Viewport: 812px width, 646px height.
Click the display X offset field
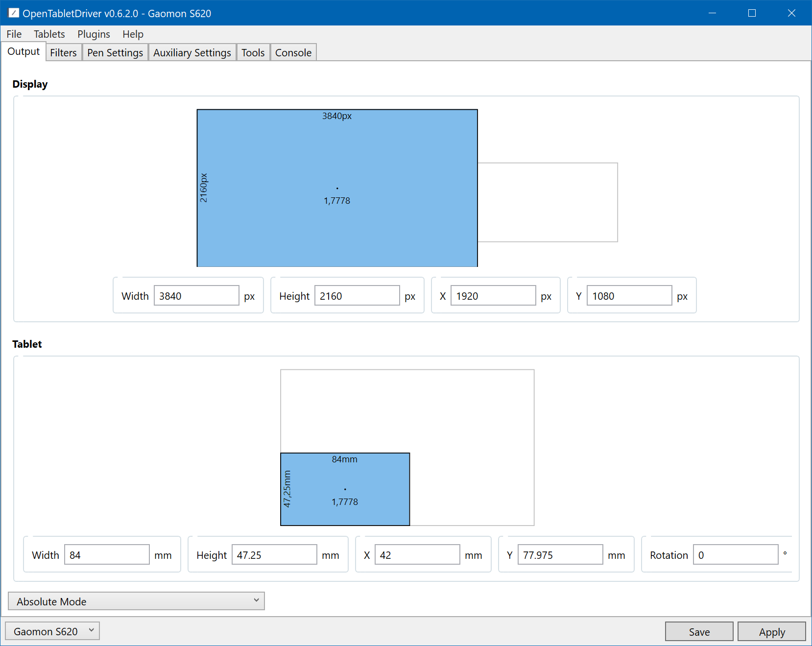pyautogui.click(x=493, y=296)
